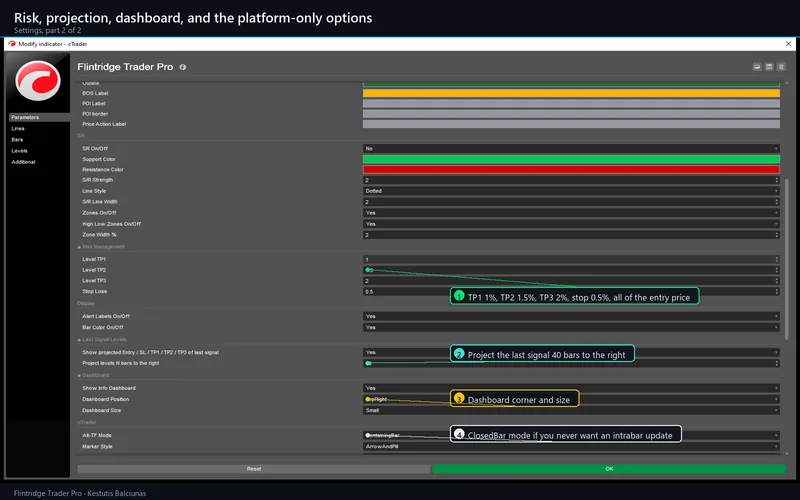Image resolution: width=800 pixels, height=500 pixels.
Task: Open the Alert Labels On/Off dropdown
Action: click(571, 316)
